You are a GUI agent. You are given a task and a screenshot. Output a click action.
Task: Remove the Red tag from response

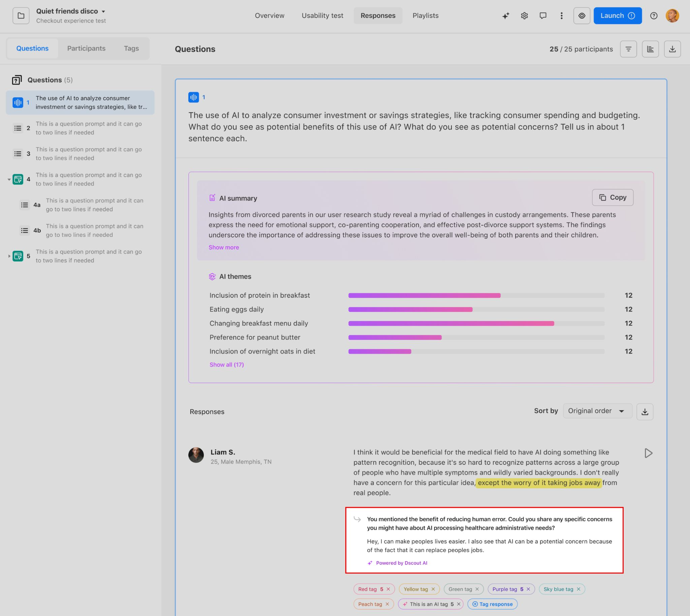tap(388, 589)
